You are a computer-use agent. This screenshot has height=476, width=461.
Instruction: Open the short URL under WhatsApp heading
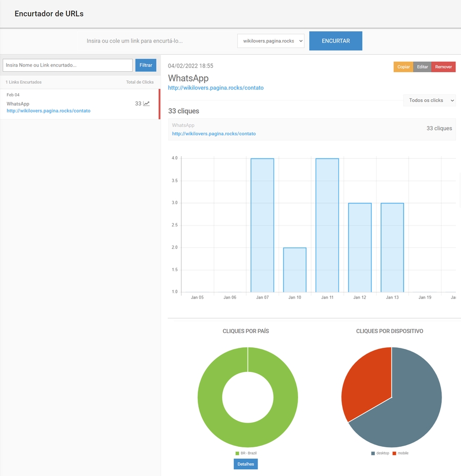click(x=216, y=88)
